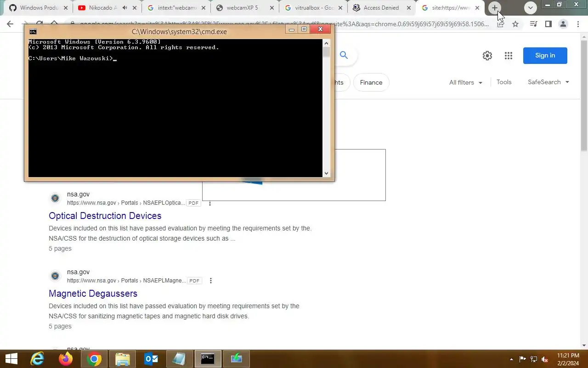Open search Tools
Image resolution: width=588 pixels, height=368 pixels.
(x=504, y=82)
